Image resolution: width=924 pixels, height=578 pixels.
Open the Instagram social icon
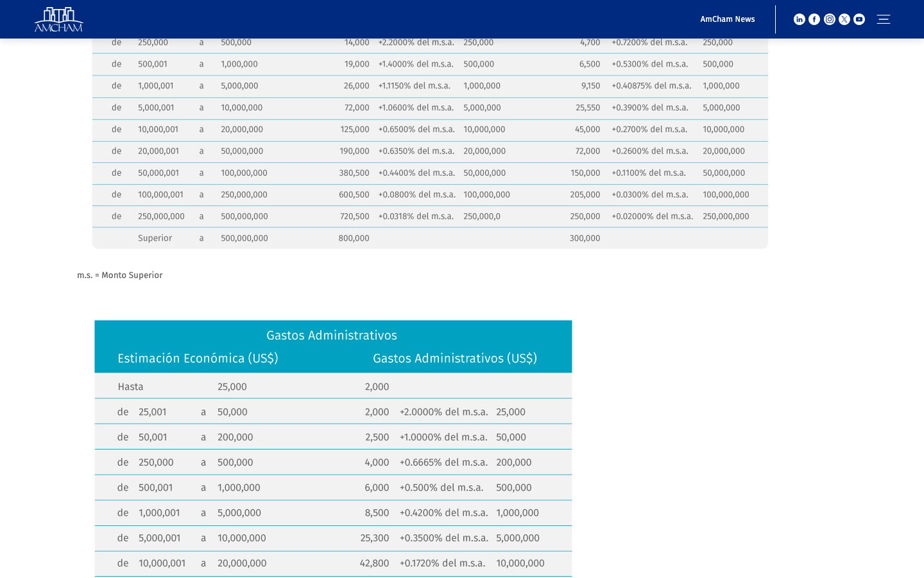(830, 19)
